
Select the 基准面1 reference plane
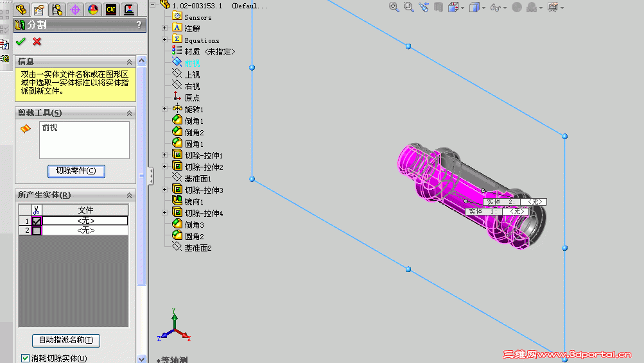198,179
